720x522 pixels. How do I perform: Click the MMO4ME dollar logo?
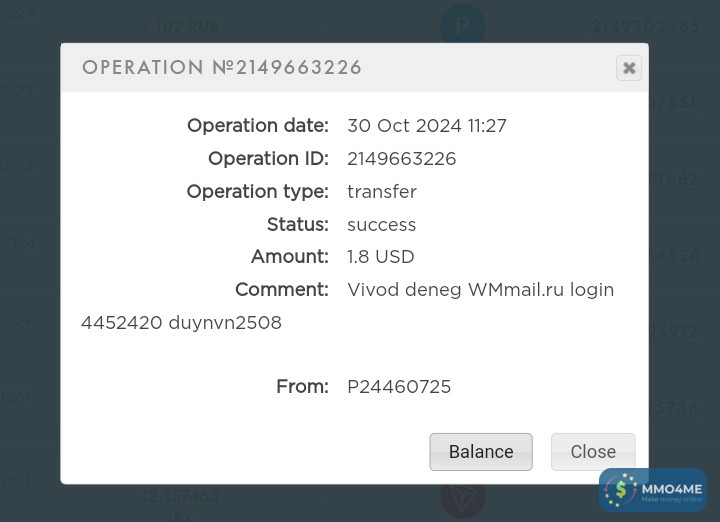pos(621,490)
